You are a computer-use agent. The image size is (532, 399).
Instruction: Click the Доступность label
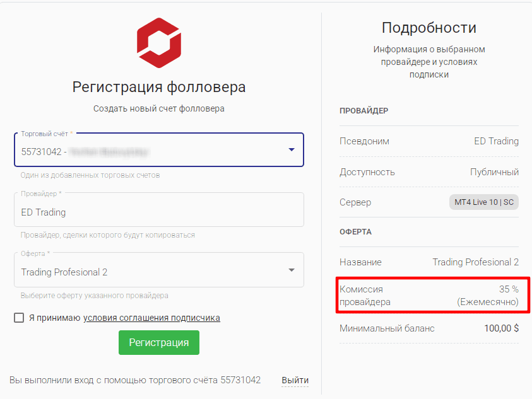[x=367, y=172]
